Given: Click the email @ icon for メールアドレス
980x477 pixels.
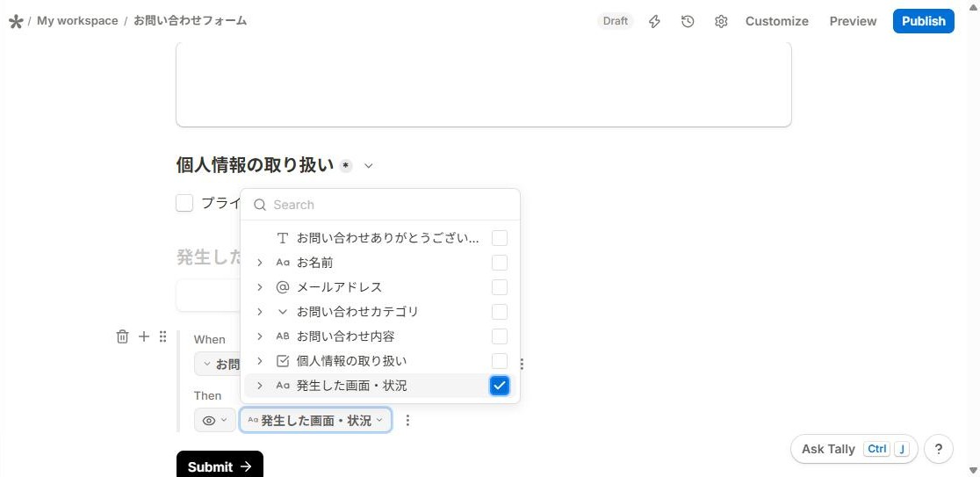Looking at the screenshot, I should point(283,287).
